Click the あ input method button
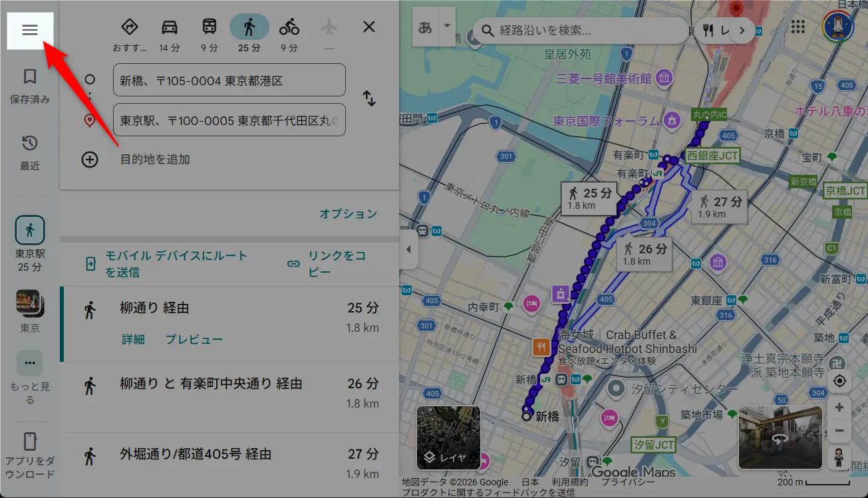Screen dimensions: 868x498 (x=425, y=27)
